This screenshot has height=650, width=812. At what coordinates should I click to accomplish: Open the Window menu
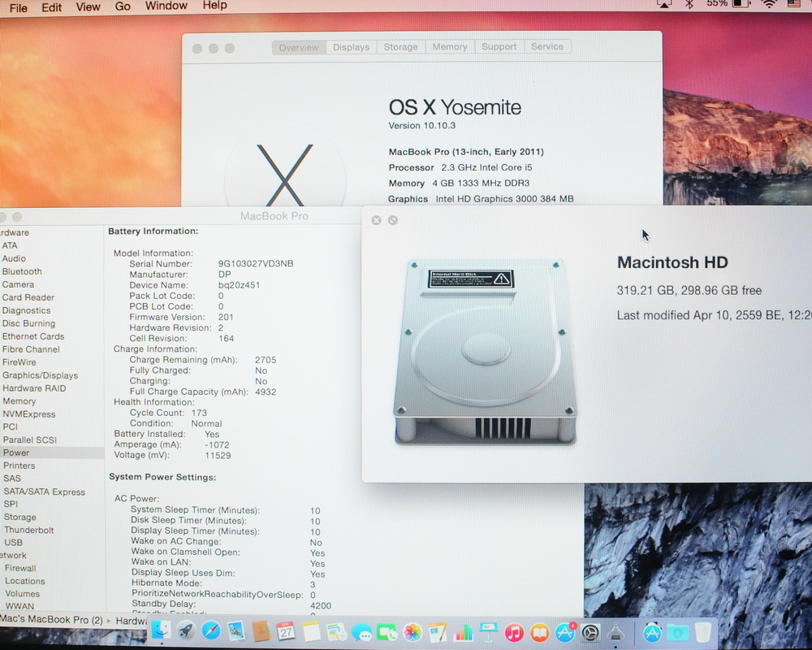click(x=166, y=6)
